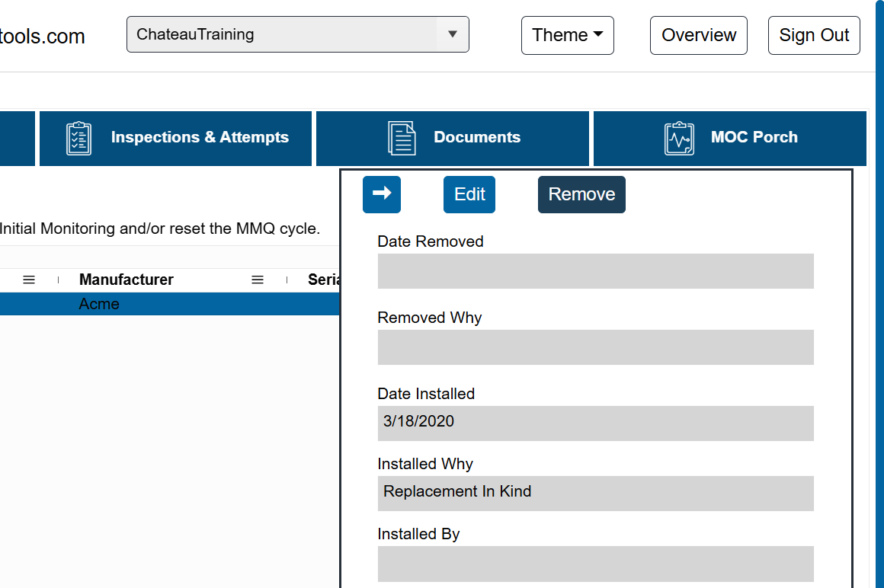884x588 pixels.
Task: Expand the Theme dropdown menu
Action: pyautogui.click(x=567, y=35)
